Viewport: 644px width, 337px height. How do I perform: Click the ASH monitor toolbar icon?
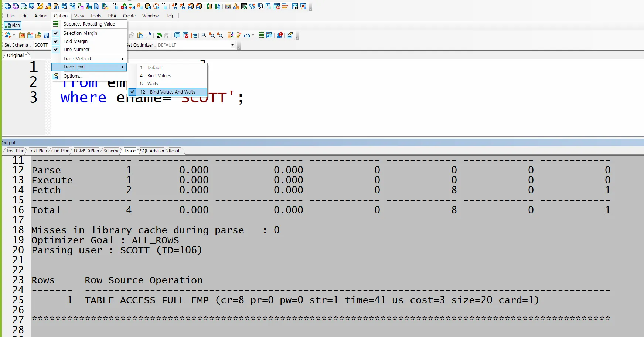coord(164,6)
